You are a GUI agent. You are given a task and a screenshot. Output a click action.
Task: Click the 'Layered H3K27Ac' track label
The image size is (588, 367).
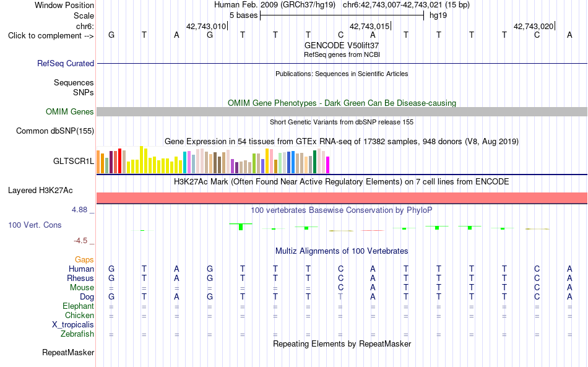[x=40, y=191]
